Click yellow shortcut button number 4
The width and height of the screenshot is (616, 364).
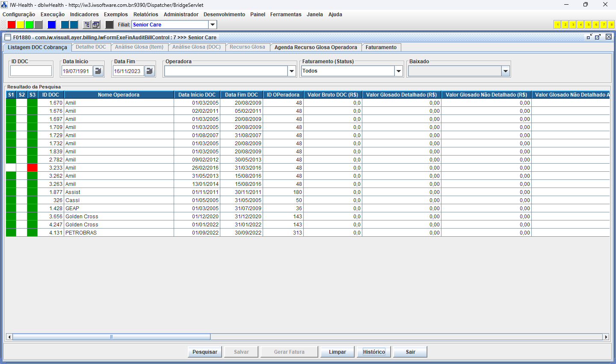click(x=580, y=25)
